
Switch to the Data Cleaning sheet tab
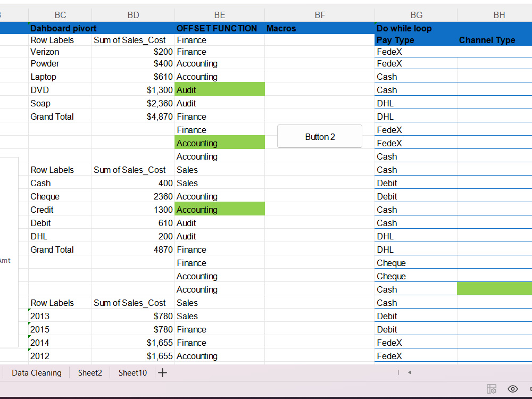pos(37,372)
